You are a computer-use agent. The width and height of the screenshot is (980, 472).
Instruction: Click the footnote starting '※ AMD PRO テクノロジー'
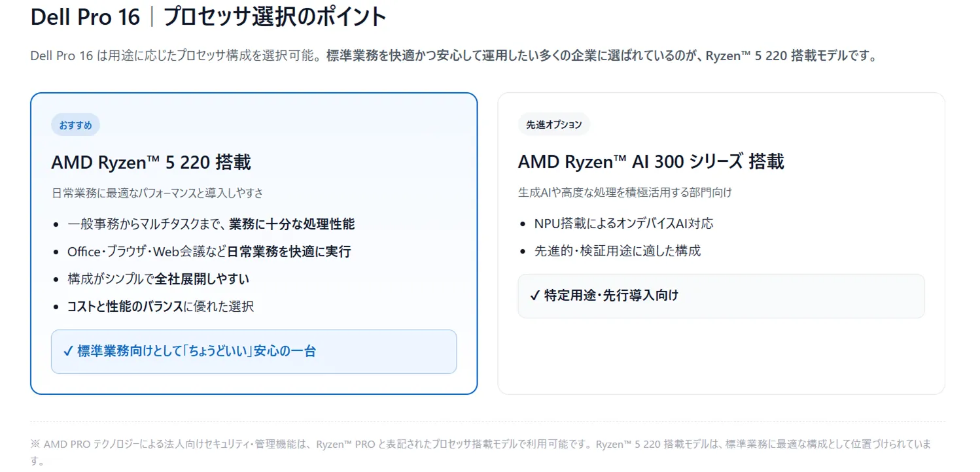coord(481,452)
